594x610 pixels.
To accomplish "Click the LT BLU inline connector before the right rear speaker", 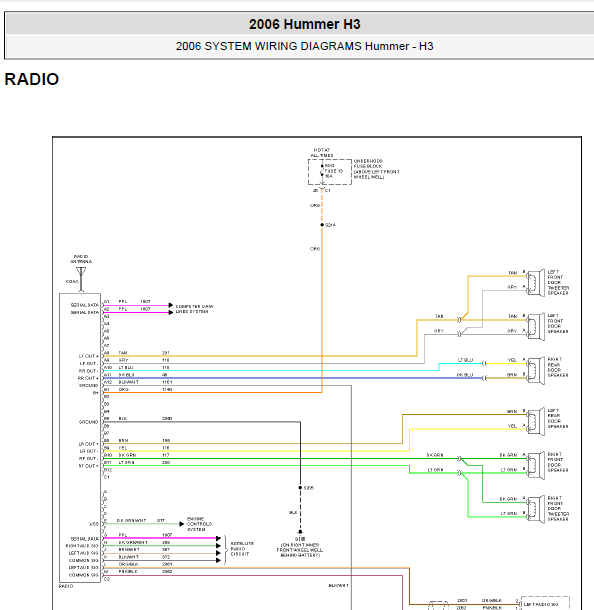I will [484, 363].
